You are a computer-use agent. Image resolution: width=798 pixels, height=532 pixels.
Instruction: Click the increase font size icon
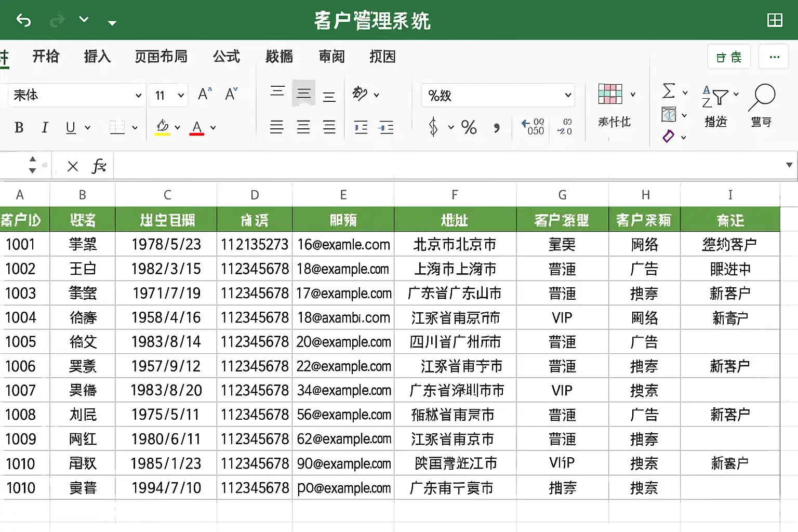tap(205, 94)
